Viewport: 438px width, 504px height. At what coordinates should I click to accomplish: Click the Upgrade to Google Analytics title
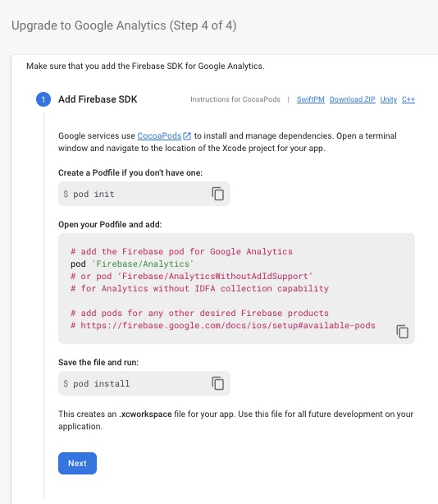(x=124, y=25)
